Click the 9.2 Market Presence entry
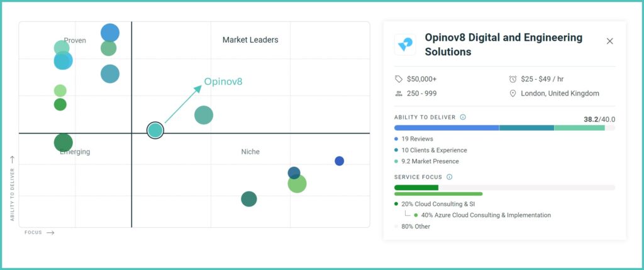Screen dimensions: 644x270 [x=430, y=161]
